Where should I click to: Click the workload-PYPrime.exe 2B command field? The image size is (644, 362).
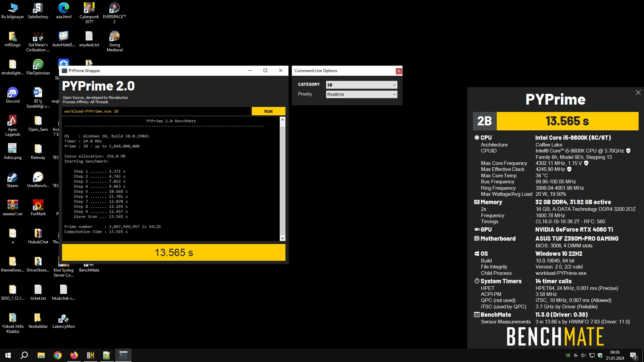coord(156,111)
